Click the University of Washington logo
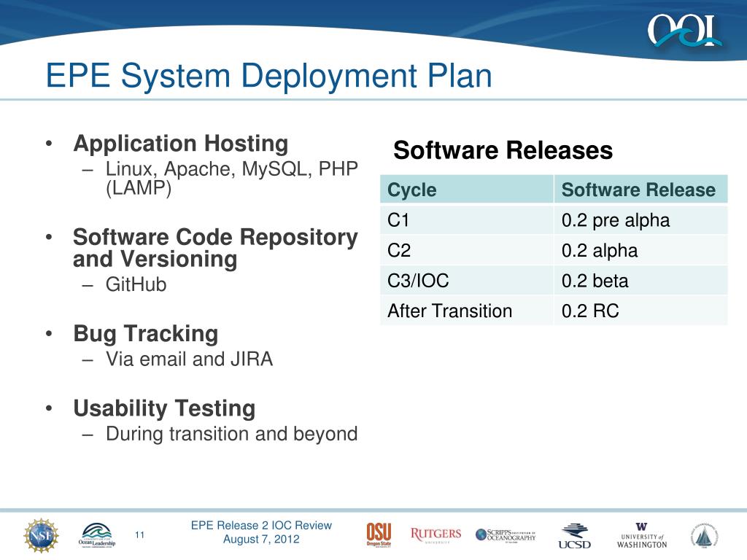 (642, 535)
